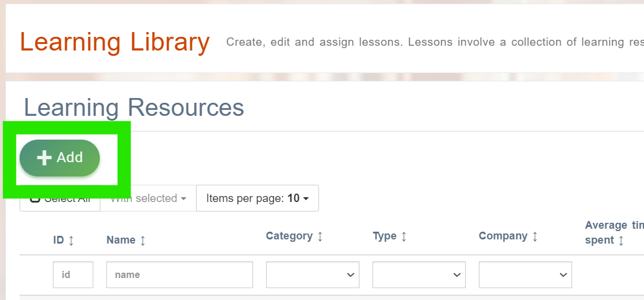The height and width of the screenshot is (300, 644).
Task: Click the Learning Resources heading
Action: (x=134, y=108)
